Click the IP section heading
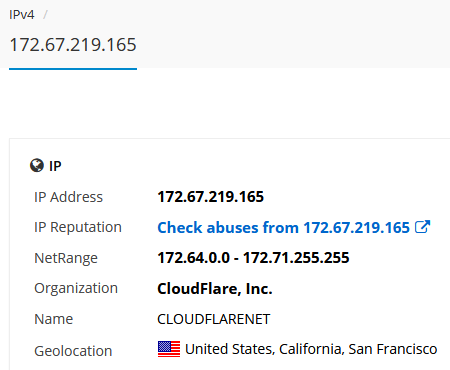 [x=55, y=166]
